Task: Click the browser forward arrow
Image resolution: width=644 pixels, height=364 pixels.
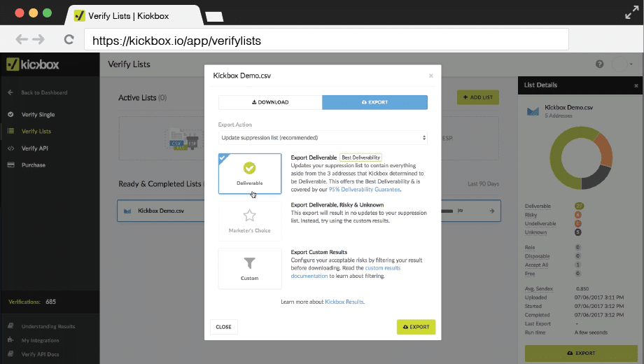Action: [x=38, y=39]
